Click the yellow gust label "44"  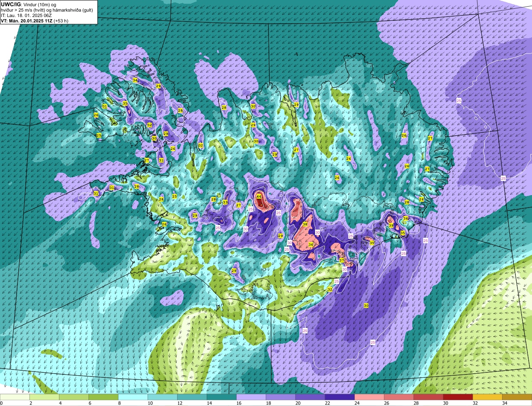(259, 197)
